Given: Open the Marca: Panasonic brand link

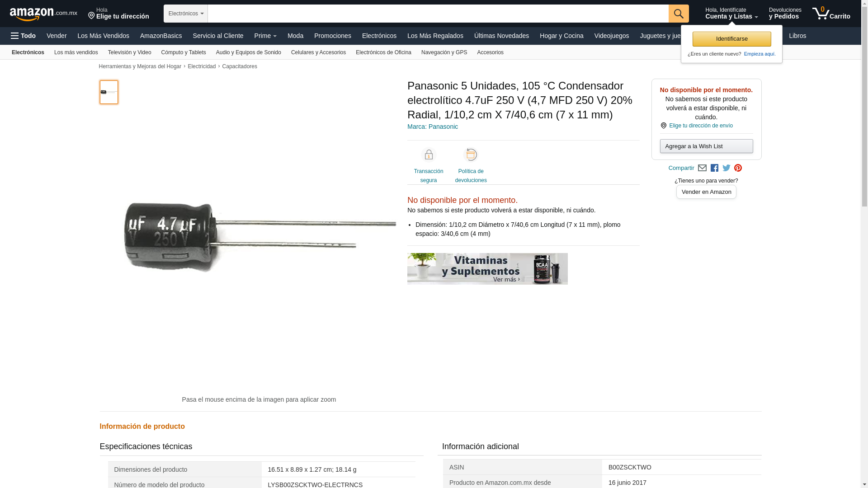Looking at the screenshot, I should tap(433, 127).
